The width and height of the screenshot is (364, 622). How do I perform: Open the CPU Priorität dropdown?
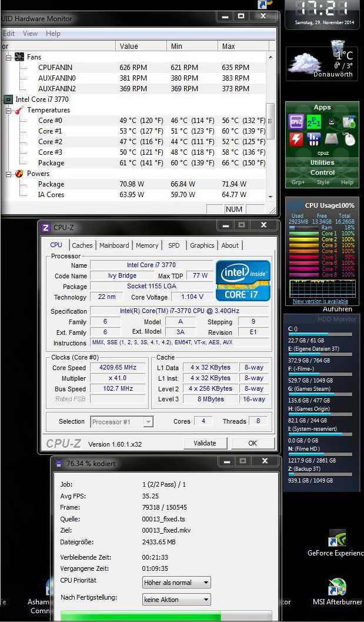[x=176, y=583]
